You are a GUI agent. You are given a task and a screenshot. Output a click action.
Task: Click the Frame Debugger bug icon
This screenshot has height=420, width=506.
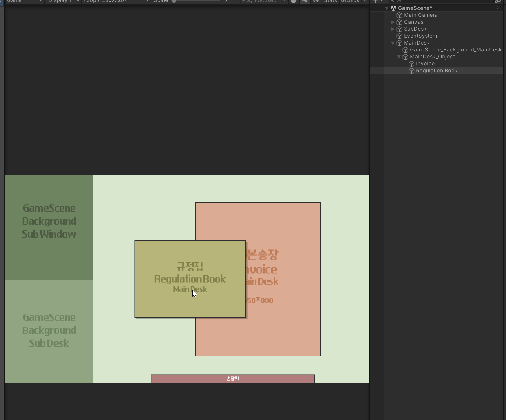pos(293,1)
